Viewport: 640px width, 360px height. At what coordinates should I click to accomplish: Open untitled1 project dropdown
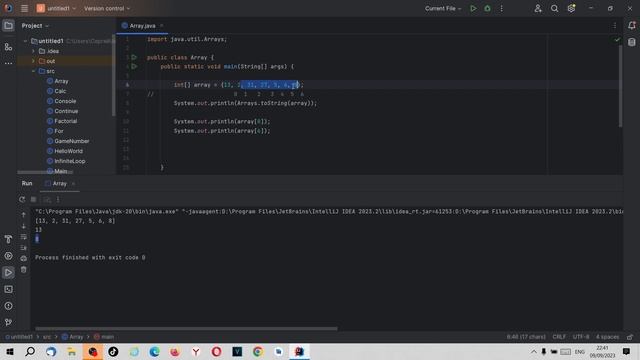tap(56, 8)
